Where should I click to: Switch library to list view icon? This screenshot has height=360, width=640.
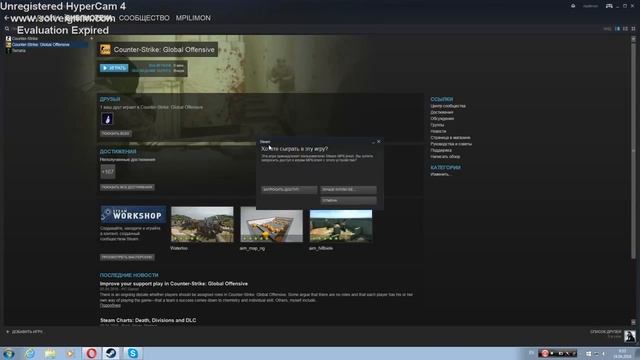click(x=625, y=29)
